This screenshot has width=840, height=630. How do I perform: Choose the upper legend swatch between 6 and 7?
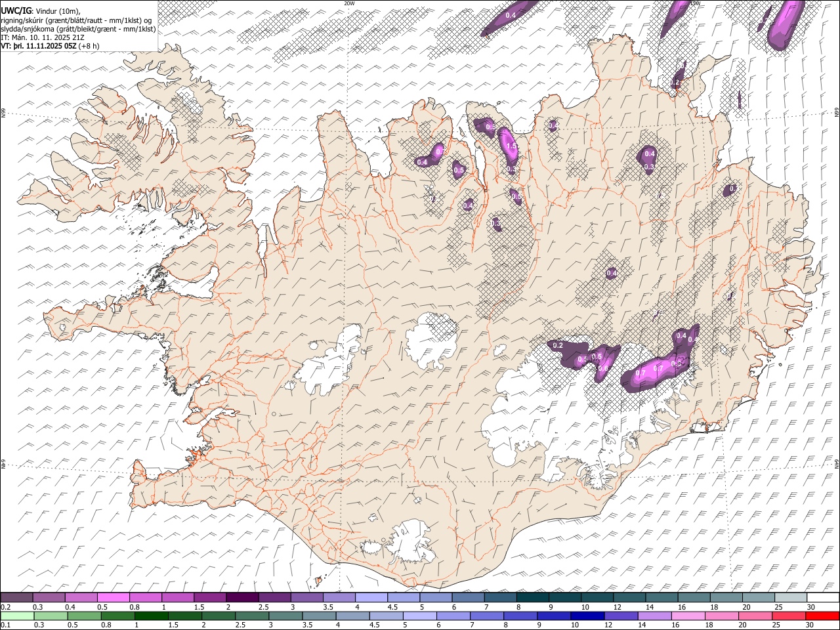click(x=467, y=597)
